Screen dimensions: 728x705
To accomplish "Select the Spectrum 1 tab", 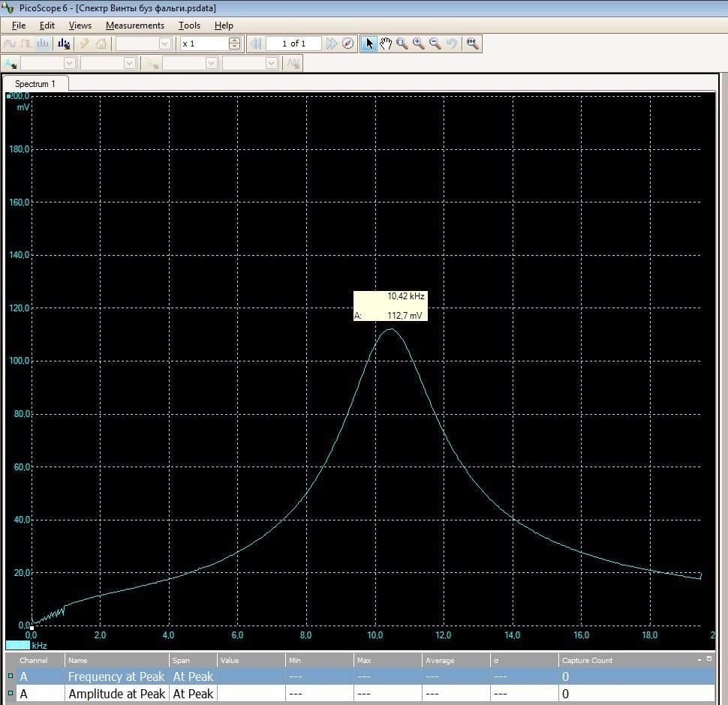I will (x=35, y=84).
